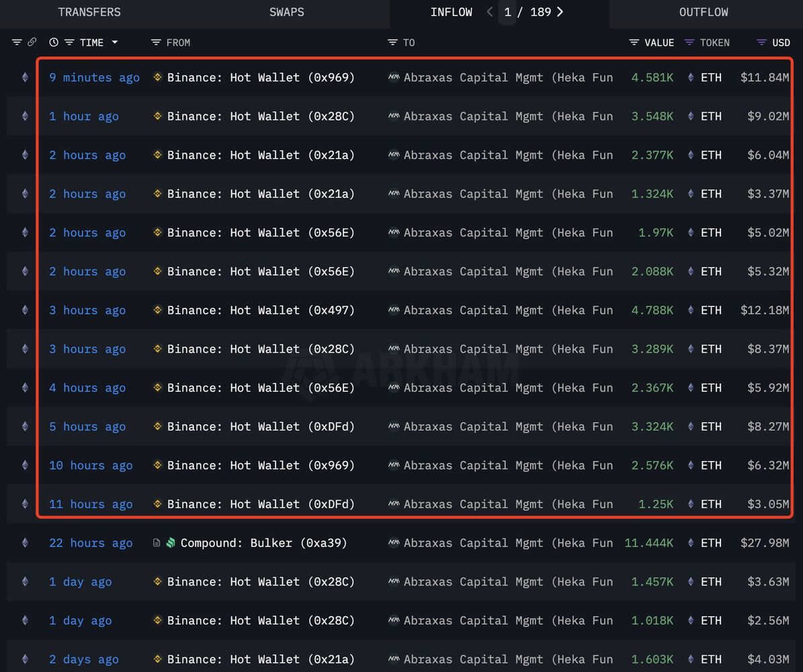This screenshot has width=803, height=672.
Task: Click Abraxas Capital recipient in 4 hours ago row
Action: 508,388
